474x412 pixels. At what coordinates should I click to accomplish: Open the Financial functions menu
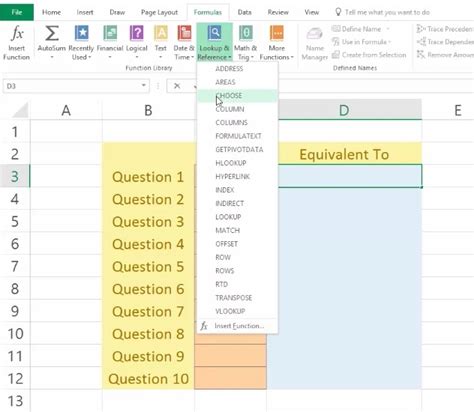[110, 42]
